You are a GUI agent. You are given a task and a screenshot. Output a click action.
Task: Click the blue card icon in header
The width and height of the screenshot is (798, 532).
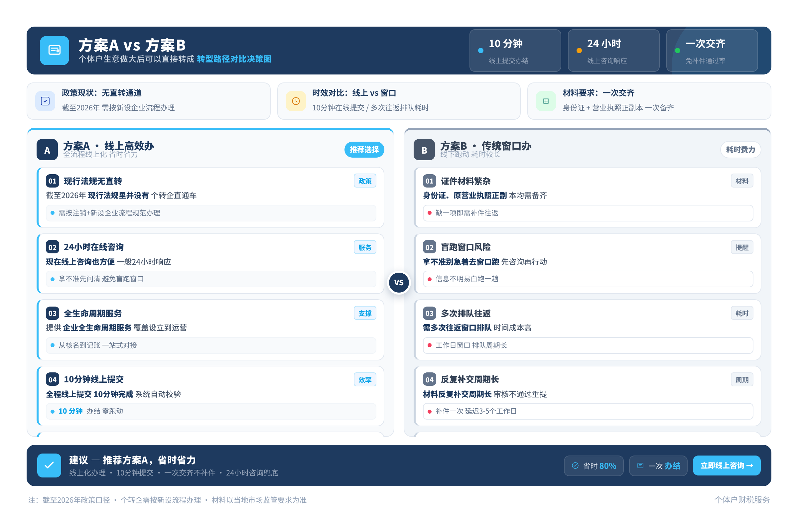pyautogui.click(x=54, y=51)
